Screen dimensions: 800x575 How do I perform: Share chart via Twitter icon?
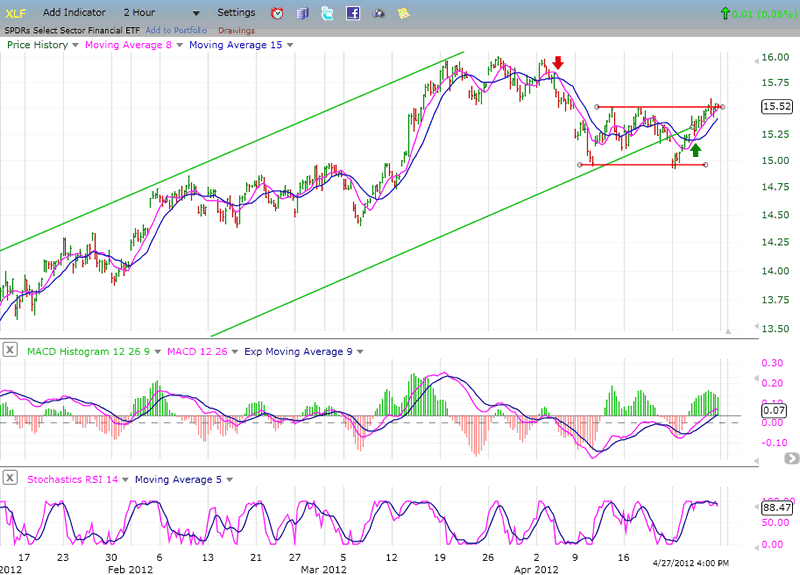click(x=327, y=13)
